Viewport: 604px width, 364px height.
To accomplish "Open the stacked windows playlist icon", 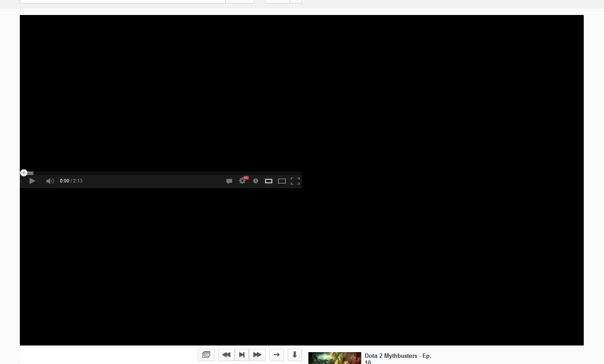I will (x=206, y=355).
